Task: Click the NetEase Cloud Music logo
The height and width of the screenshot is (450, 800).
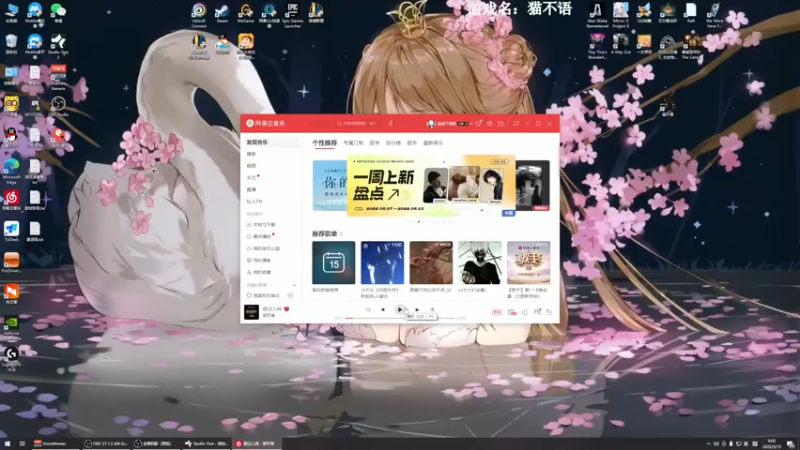Action: click(265, 123)
